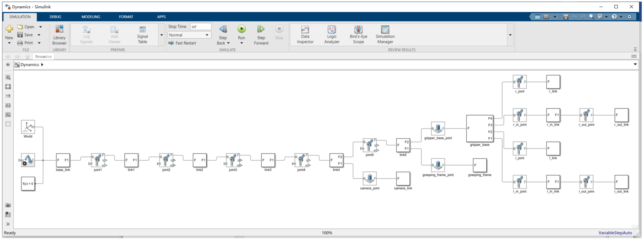Screen dimensions: 644x241
Task: Switch to the DEBUG tab
Action: (x=55, y=17)
